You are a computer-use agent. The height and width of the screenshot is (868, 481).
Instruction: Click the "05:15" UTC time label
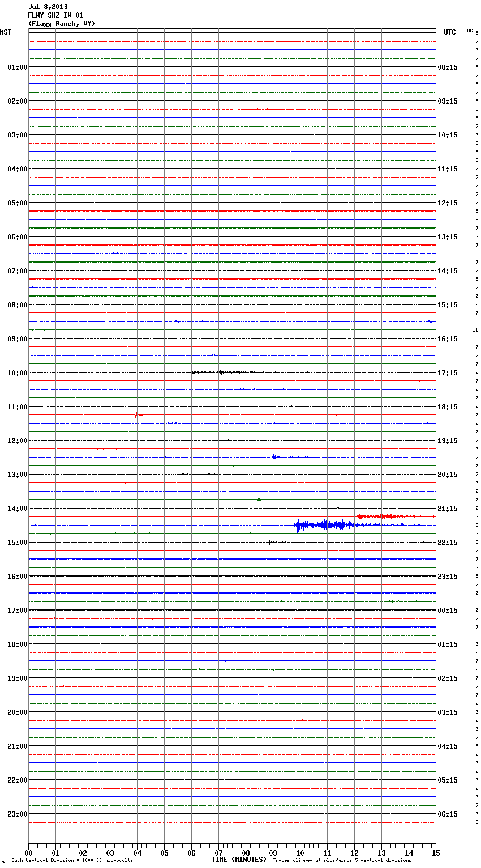pos(448,780)
